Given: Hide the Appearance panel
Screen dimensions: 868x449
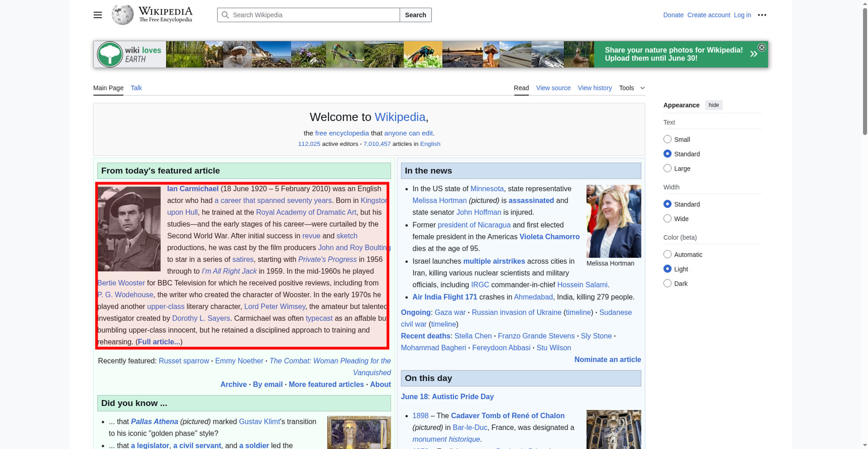Looking at the screenshot, I should [713, 105].
